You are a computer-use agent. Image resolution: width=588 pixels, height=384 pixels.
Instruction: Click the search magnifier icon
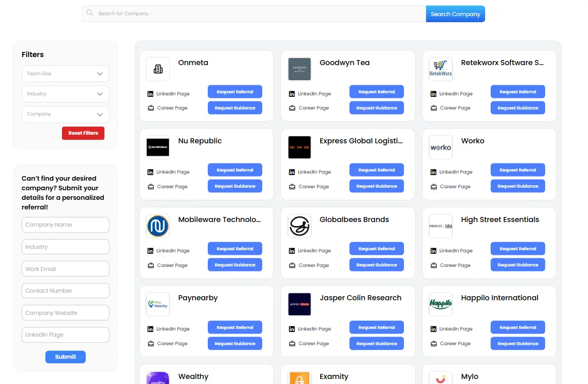point(90,14)
